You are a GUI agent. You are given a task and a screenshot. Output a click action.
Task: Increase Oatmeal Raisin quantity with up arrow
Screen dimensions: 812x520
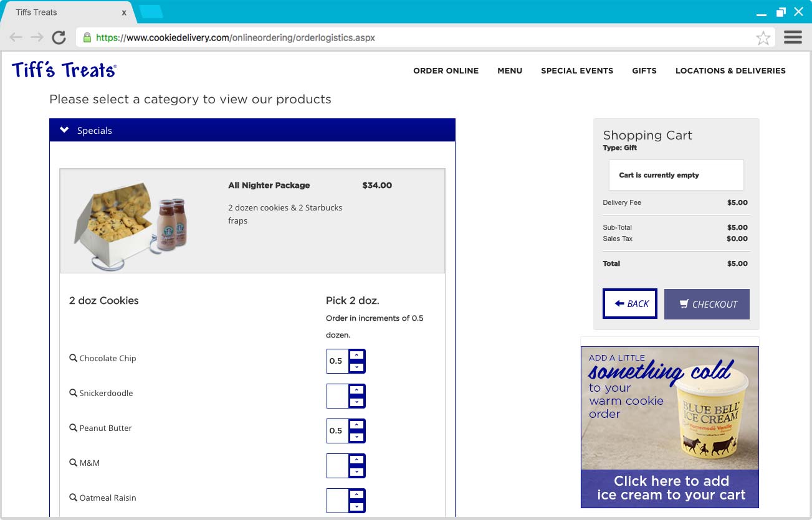point(356,494)
